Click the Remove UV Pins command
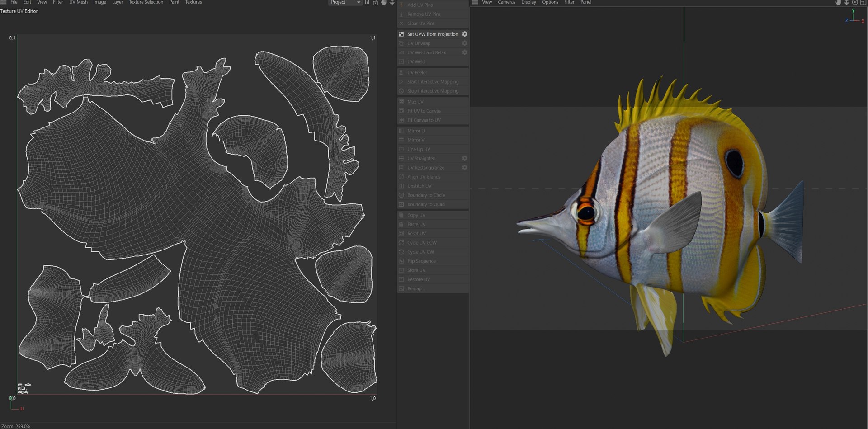Image resolution: width=868 pixels, height=429 pixels. tap(433, 14)
